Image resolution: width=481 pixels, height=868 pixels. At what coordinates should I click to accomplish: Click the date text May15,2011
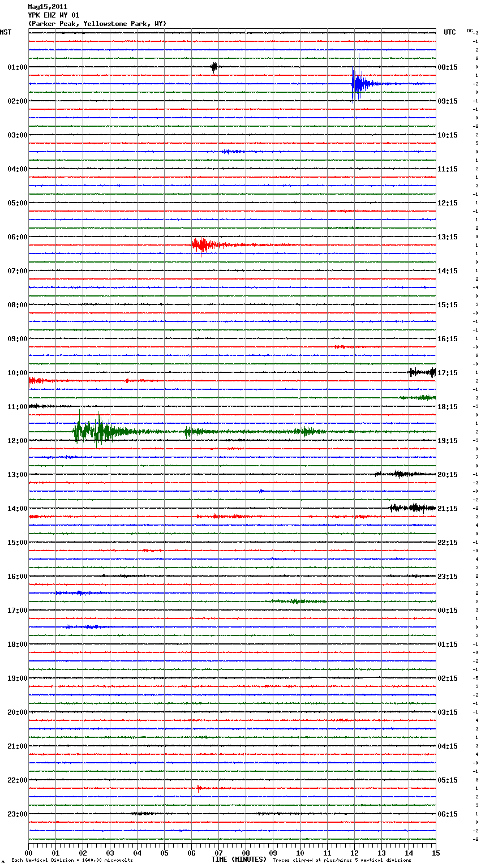coord(48,7)
